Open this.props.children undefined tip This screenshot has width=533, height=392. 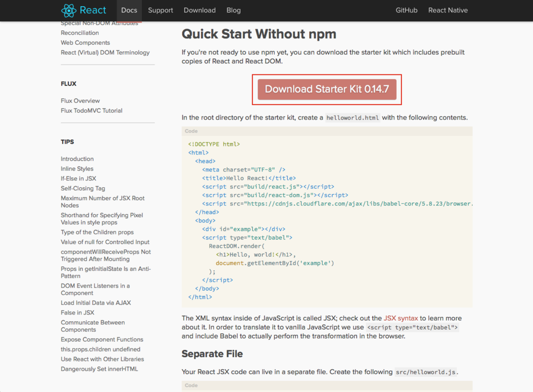tap(100, 349)
